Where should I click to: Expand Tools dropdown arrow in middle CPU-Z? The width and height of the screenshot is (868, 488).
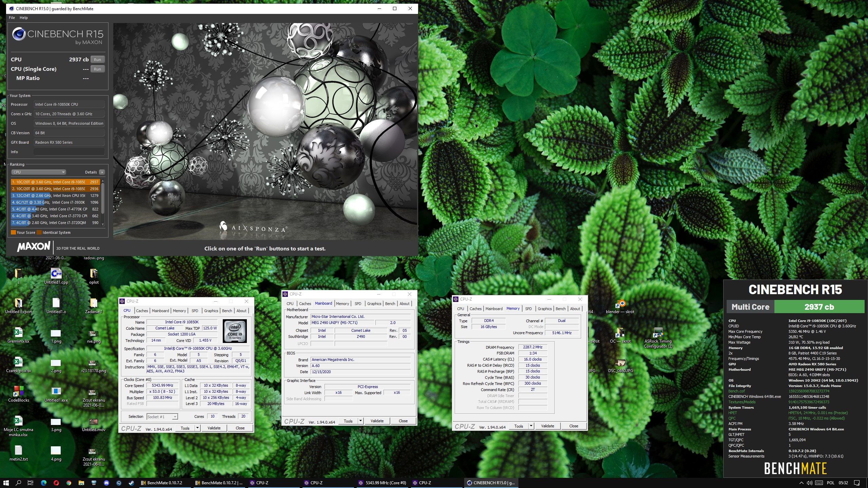360,421
